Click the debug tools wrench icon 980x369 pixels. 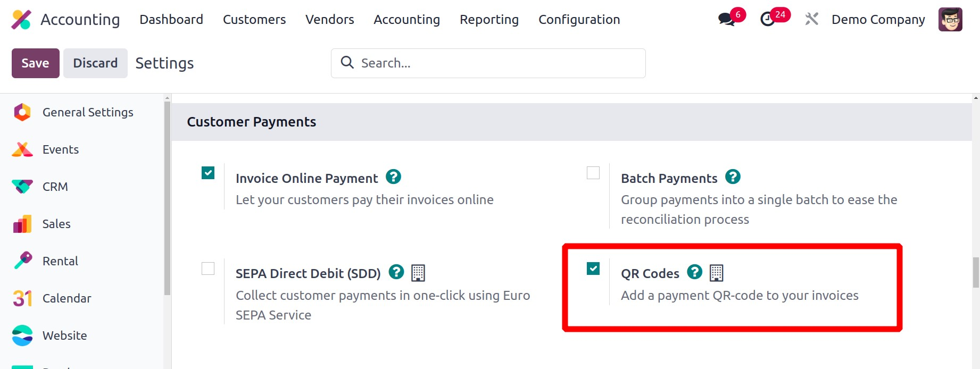[x=811, y=20]
